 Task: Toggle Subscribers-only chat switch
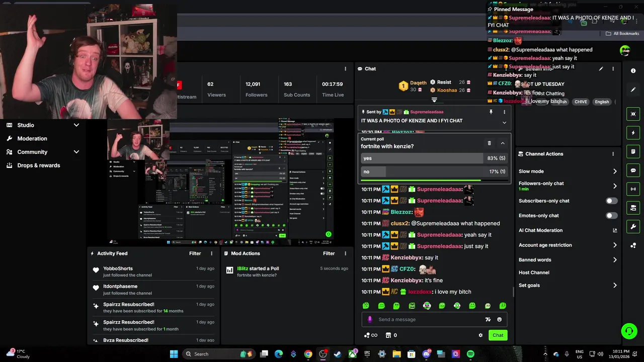coord(611,201)
